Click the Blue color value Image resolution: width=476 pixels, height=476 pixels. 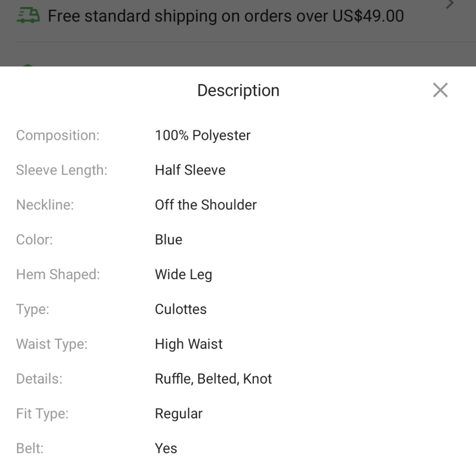point(168,239)
